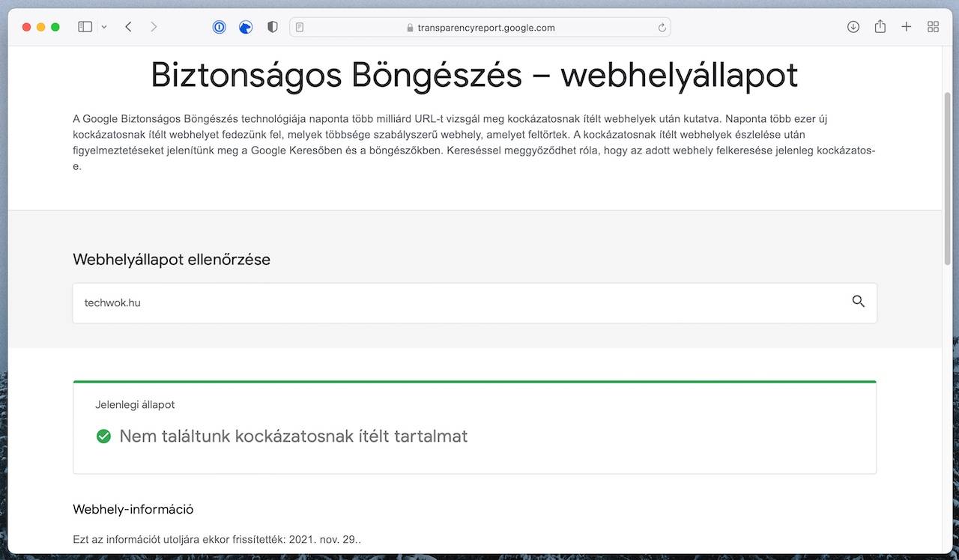Click the last-updated date 2021. nov. 29.
Image resolution: width=959 pixels, height=560 pixels.
click(x=323, y=539)
